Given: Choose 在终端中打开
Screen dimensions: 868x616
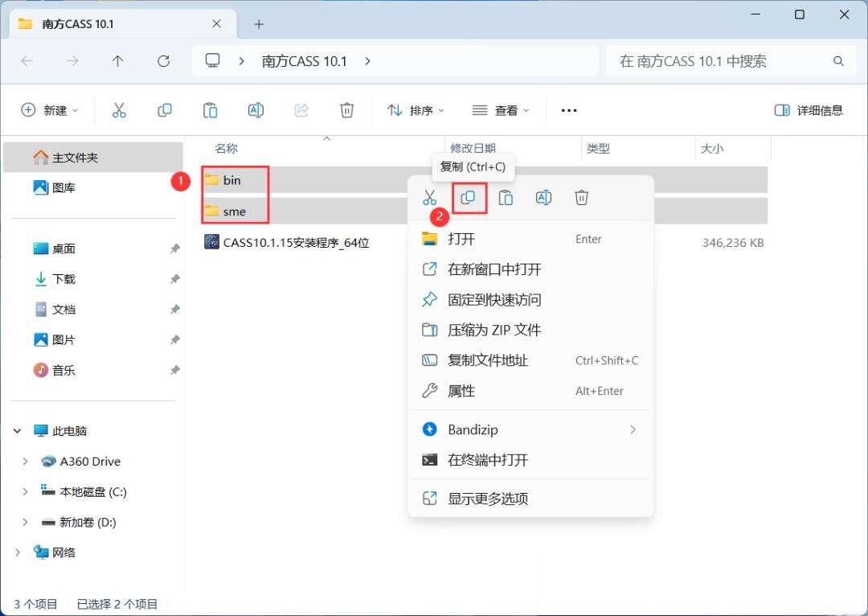Looking at the screenshot, I should pyautogui.click(x=530, y=460).
